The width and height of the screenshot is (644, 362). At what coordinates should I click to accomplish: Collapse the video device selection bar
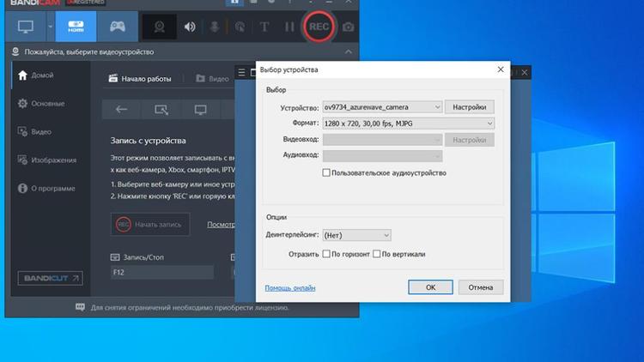click(349, 51)
